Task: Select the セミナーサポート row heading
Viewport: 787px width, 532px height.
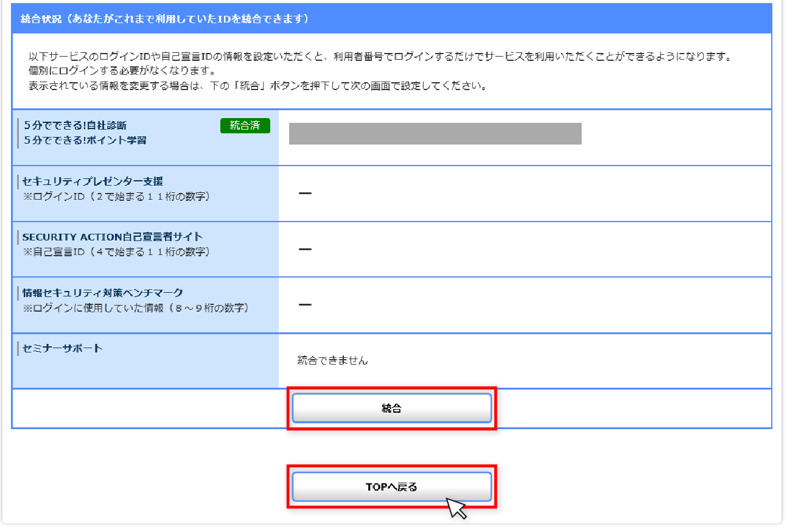Action: click(62, 348)
